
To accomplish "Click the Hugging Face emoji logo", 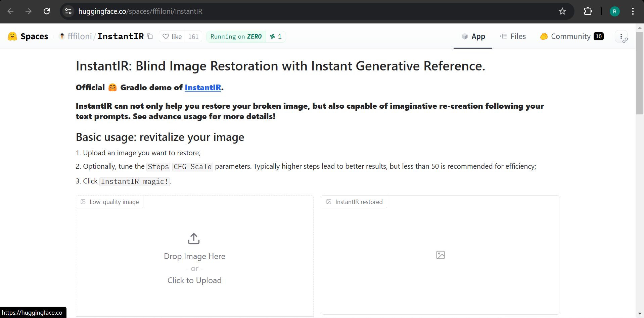I will point(12,36).
